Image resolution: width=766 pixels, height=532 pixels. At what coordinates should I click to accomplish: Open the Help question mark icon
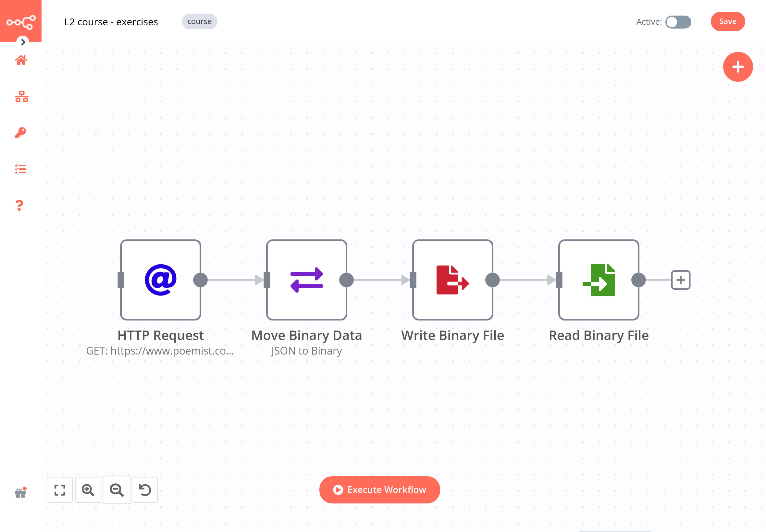point(19,205)
